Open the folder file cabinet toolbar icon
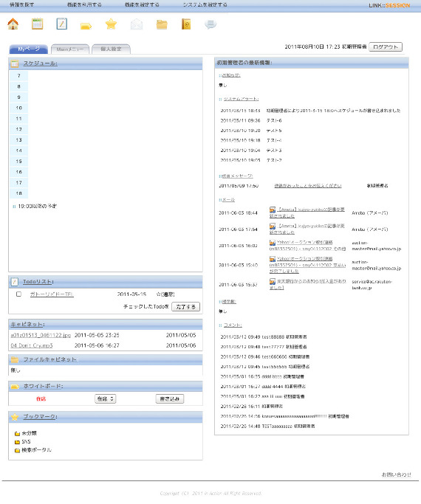The height and width of the screenshot is (504, 421). click(x=162, y=24)
